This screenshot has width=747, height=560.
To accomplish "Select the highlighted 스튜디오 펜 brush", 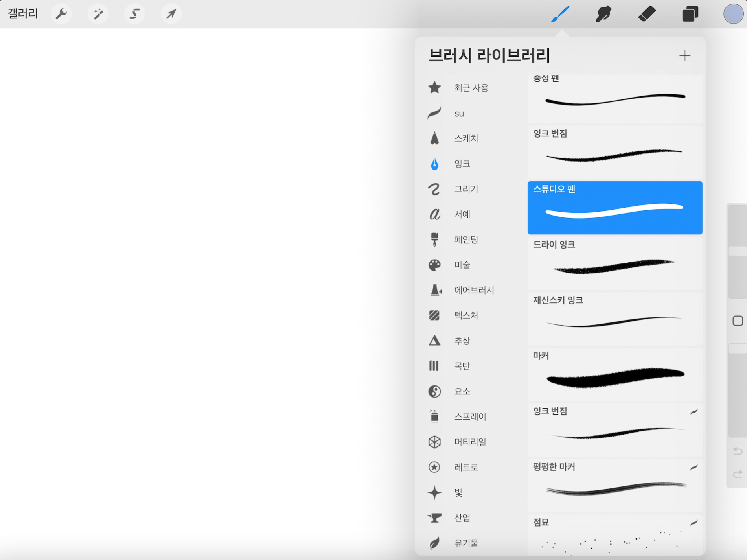I will tap(615, 208).
